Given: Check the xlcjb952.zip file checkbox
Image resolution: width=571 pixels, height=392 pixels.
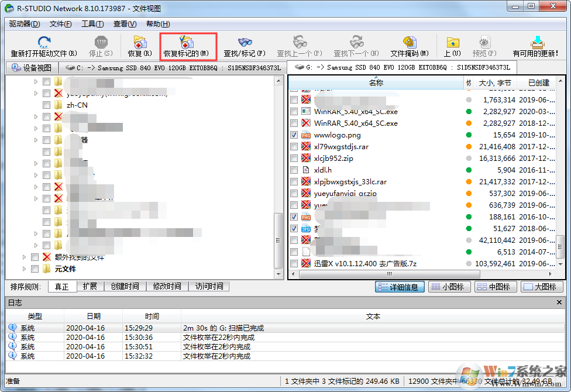Looking at the screenshot, I should [x=294, y=158].
